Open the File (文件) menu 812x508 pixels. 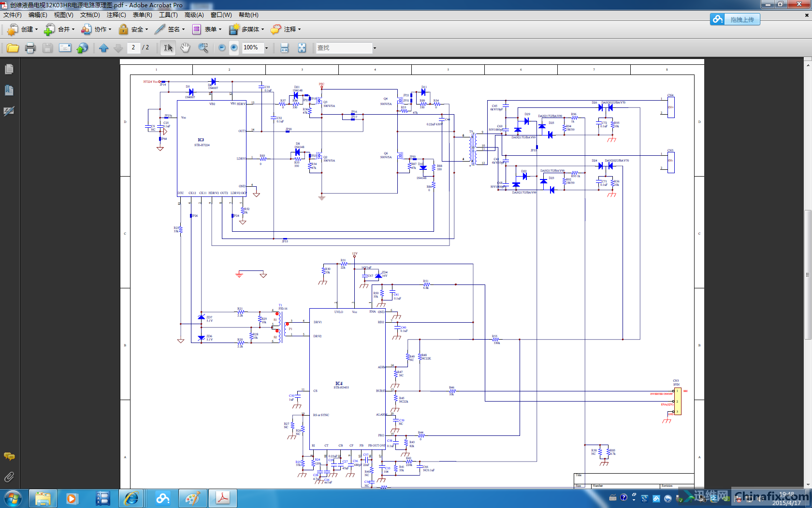(12, 15)
